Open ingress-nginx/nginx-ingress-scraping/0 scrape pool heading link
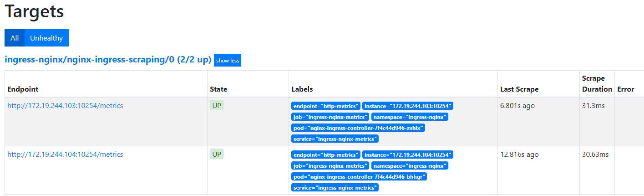 (108, 60)
